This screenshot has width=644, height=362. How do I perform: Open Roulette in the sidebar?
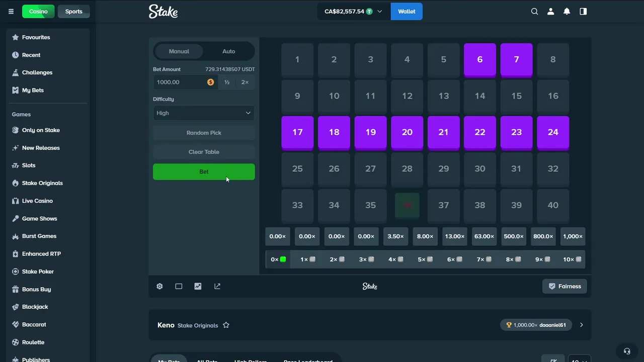tap(48, 342)
